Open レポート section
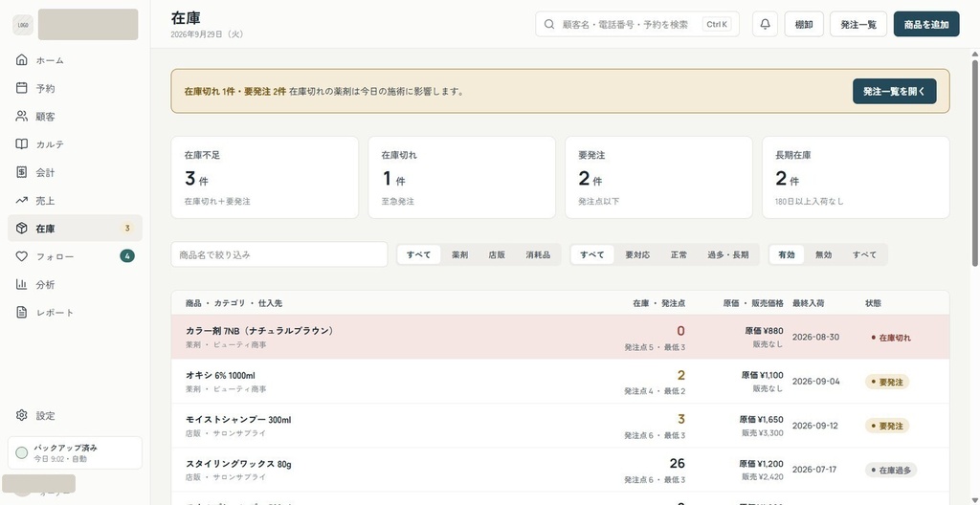980x505 pixels. pos(75,312)
